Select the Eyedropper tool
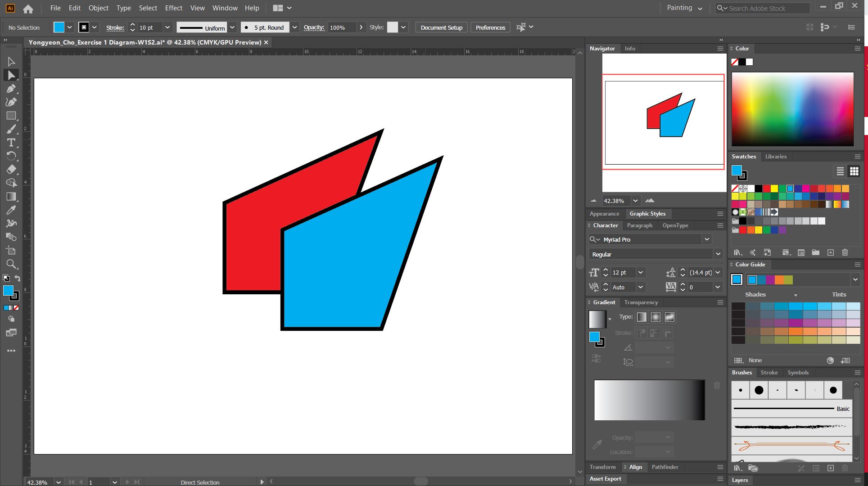The height and width of the screenshot is (486, 868). point(11,210)
